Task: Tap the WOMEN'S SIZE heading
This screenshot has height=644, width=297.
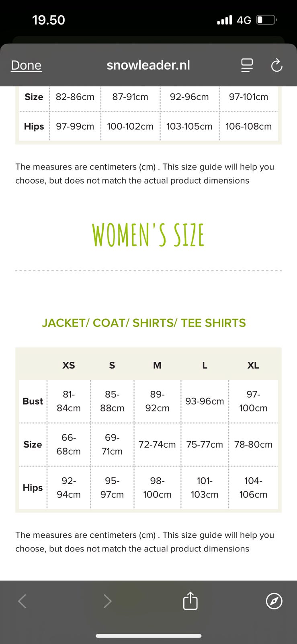Action: coord(148,235)
